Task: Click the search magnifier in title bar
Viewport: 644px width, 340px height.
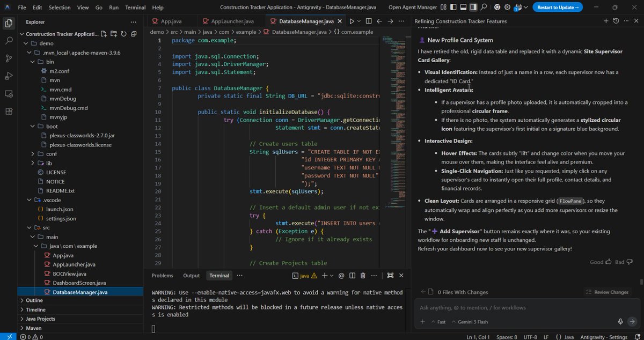Action: (x=484, y=8)
